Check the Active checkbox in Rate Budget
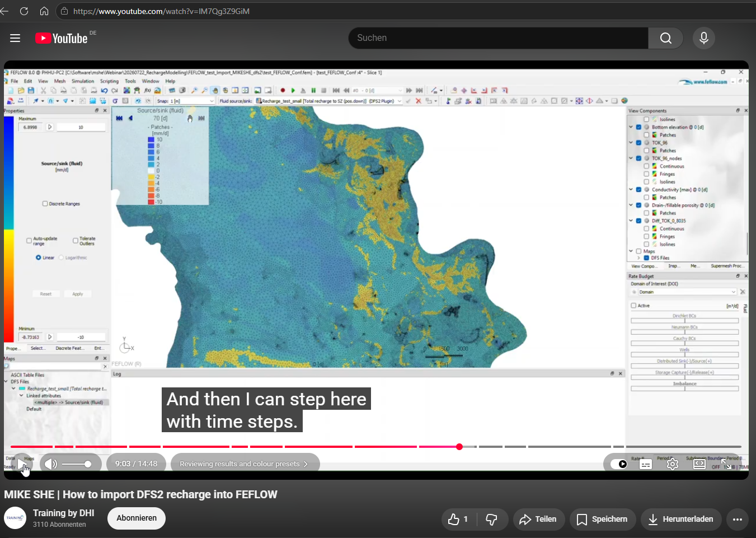Image resolution: width=756 pixels, height=538 pixels. pos(633,306)
